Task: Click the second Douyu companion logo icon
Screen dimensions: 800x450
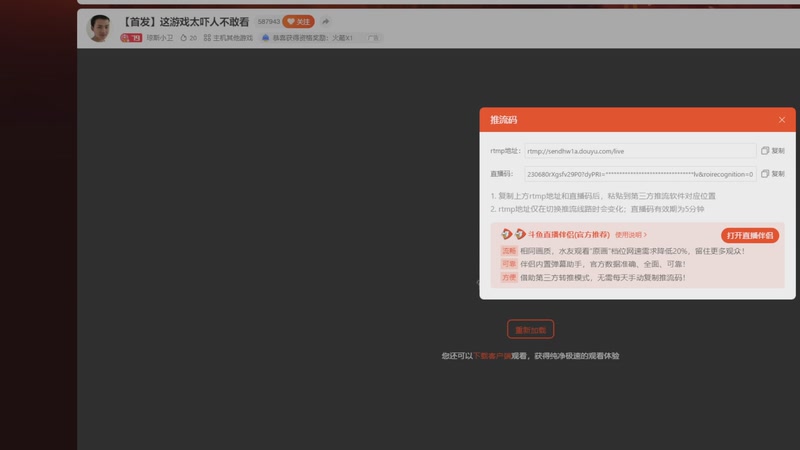Action: pyautogui.click(x=520, y=234)
